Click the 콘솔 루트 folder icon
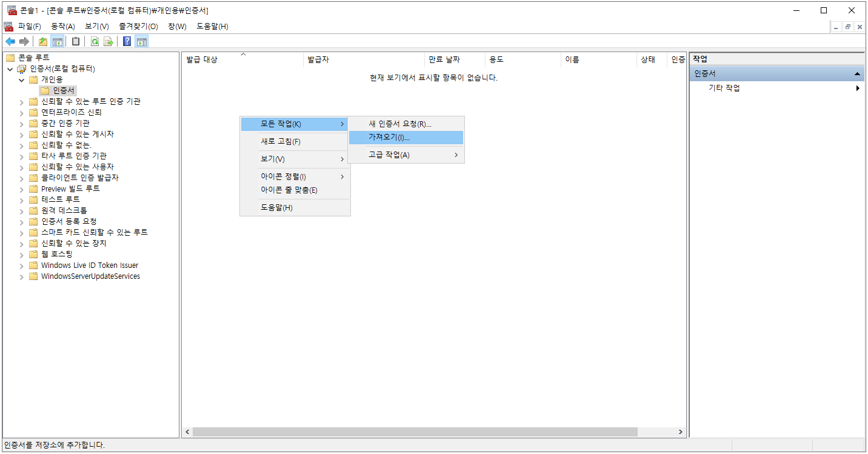Image resolution: width=868 pixels, height=454 pixels. [10, 58]
